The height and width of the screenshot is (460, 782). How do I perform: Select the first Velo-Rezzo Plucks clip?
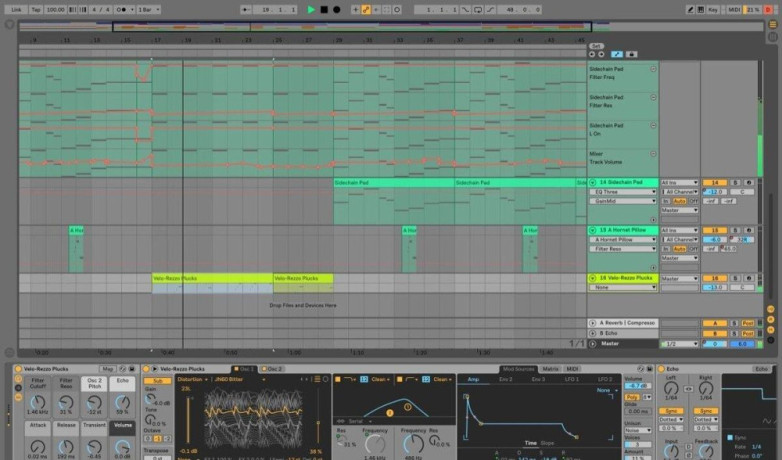212,278
